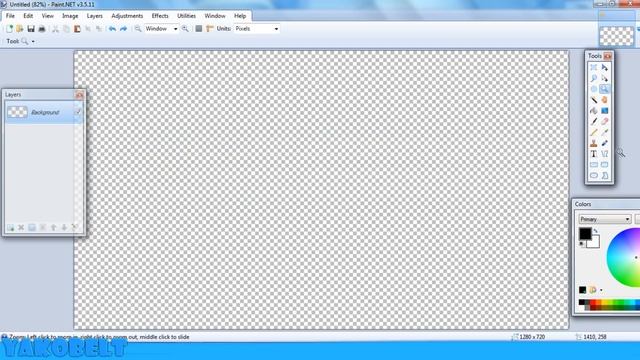
Task: Open the Effects menu
Action: (160, 16)
